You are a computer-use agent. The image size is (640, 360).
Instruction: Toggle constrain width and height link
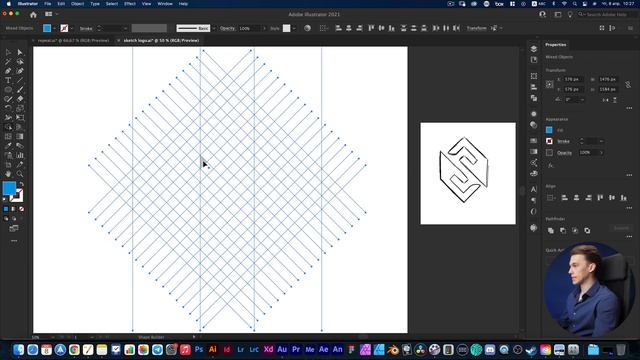pos(628,84)
